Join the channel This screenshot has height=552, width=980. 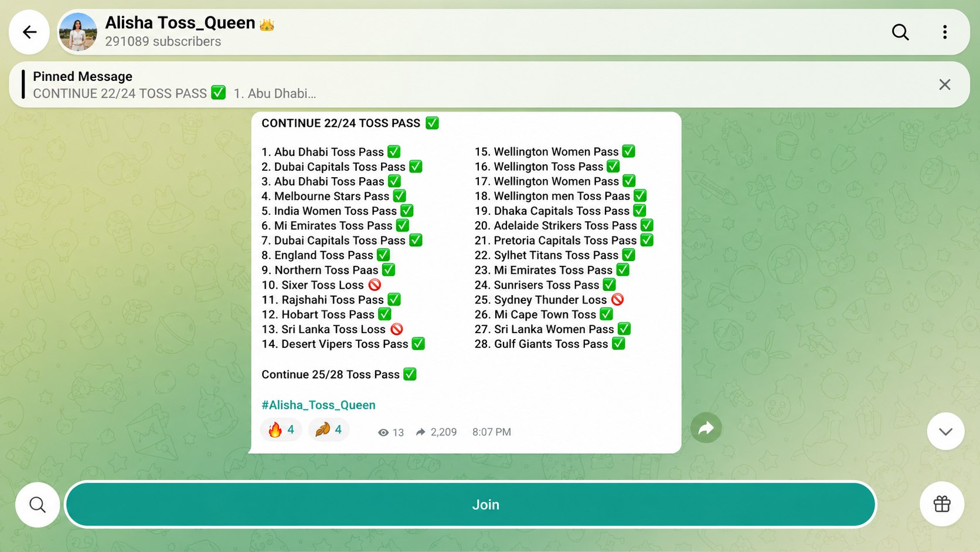click(471, 504)
